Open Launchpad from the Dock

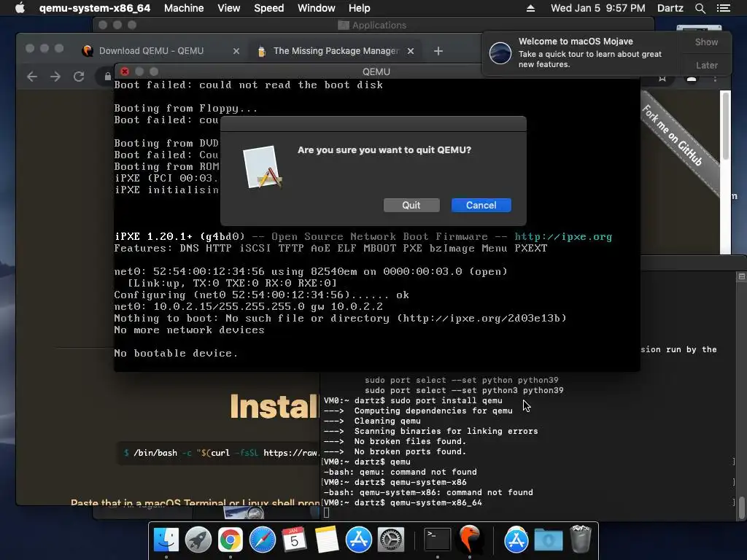(x=198, y=540)
